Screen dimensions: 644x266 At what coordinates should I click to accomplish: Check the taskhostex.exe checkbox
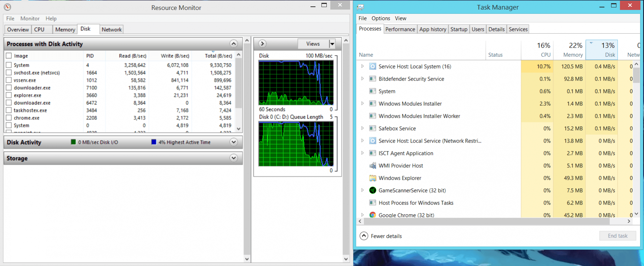pyautogui.click(x=9, y=110)
